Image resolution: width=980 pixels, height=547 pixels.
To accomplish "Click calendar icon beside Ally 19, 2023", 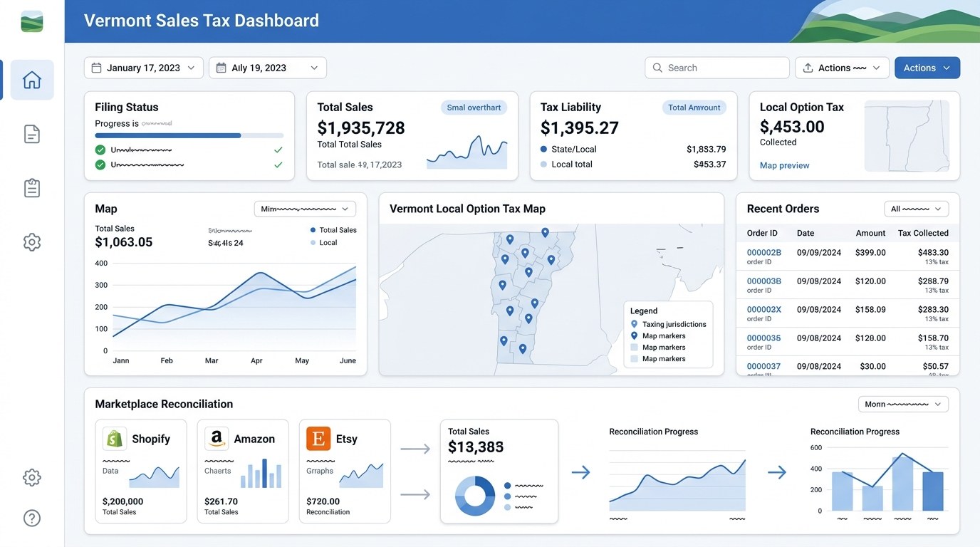I will point(221,68).
